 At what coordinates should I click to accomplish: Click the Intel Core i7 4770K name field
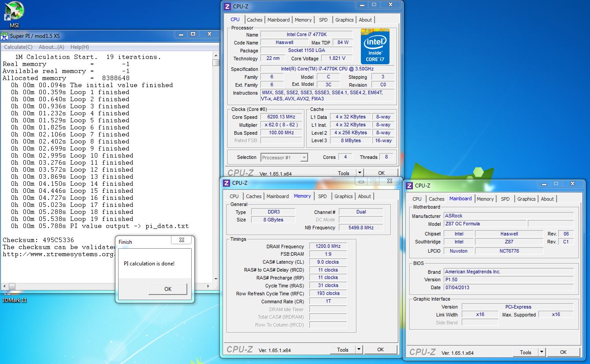[306, 35]
